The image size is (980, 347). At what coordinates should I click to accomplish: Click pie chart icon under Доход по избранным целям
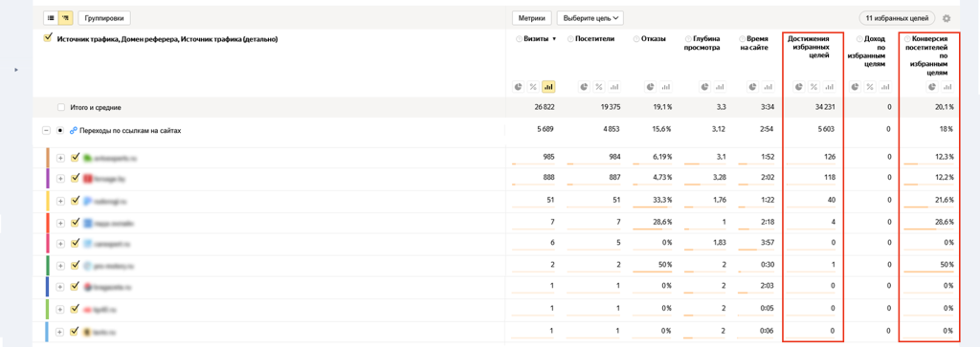coord(855,87)
